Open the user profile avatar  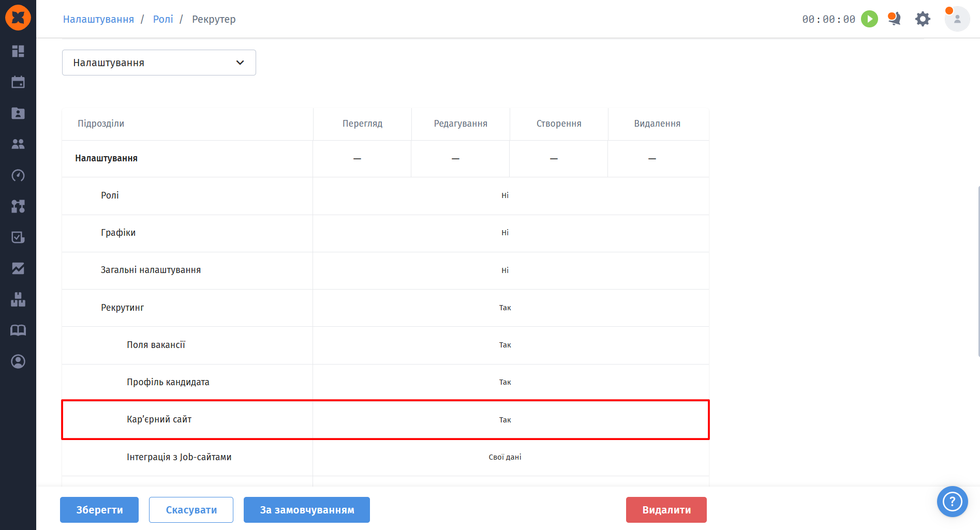coord(957,19)
